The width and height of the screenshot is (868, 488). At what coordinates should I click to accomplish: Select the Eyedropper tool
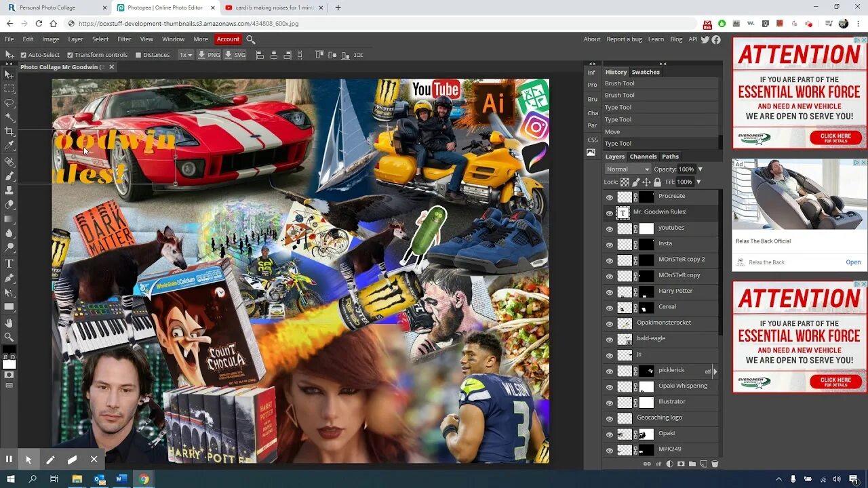tap(9, 146)
